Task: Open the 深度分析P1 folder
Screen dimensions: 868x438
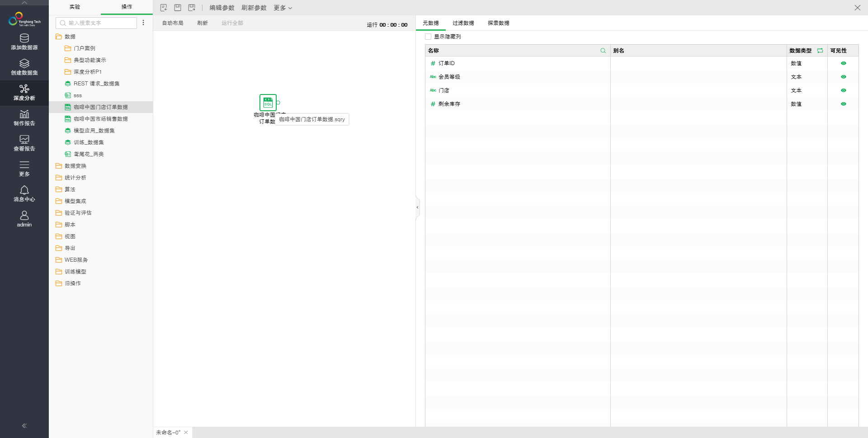Action: (x=87, y=72)
